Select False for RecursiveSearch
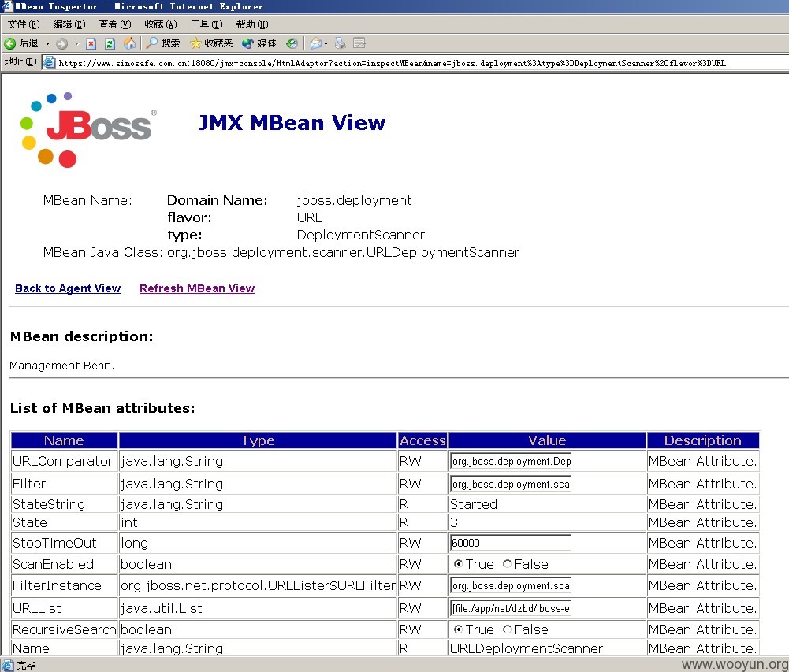This screenshot has height=672, width=789. (508, 629)
